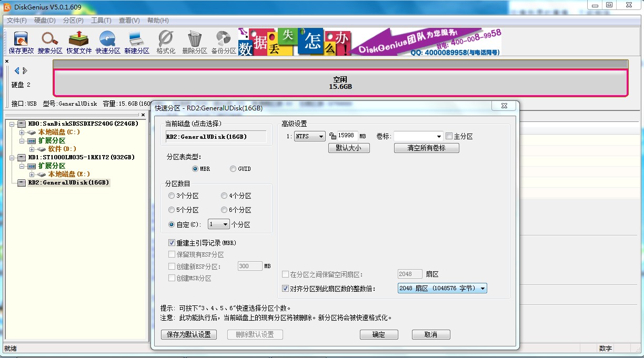
Task: Open the 文件(F) menu
Action: click(17, 21)
